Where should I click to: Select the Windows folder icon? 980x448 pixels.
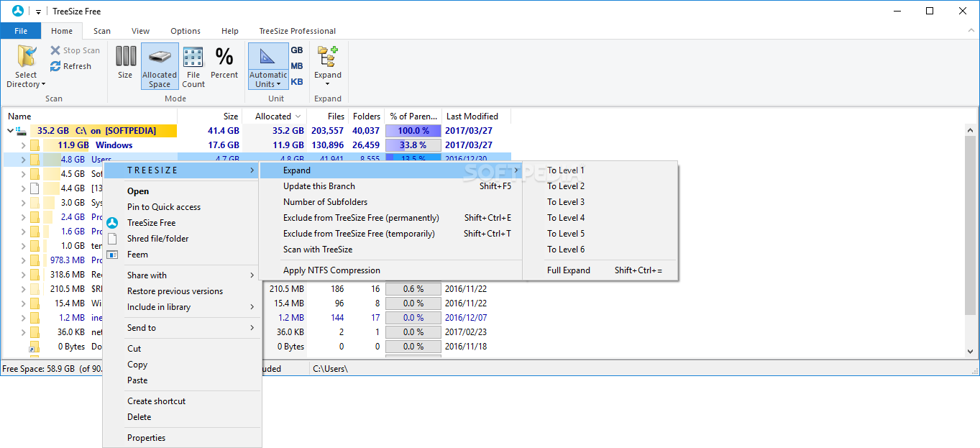point(35,145)
